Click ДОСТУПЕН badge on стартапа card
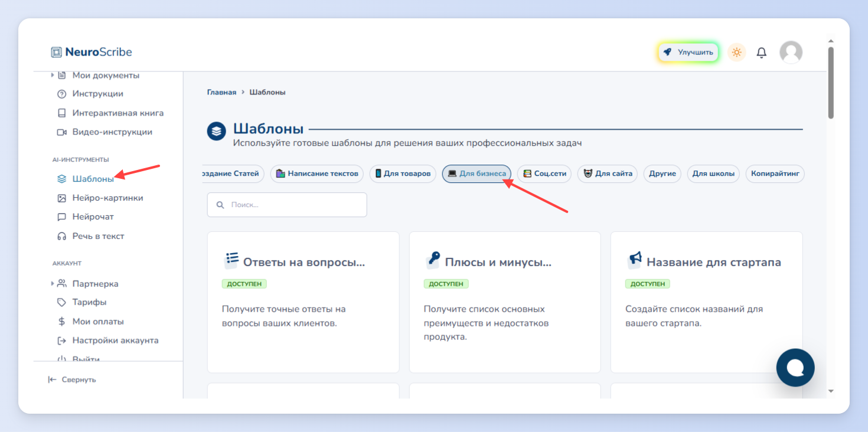 (648, 284)
